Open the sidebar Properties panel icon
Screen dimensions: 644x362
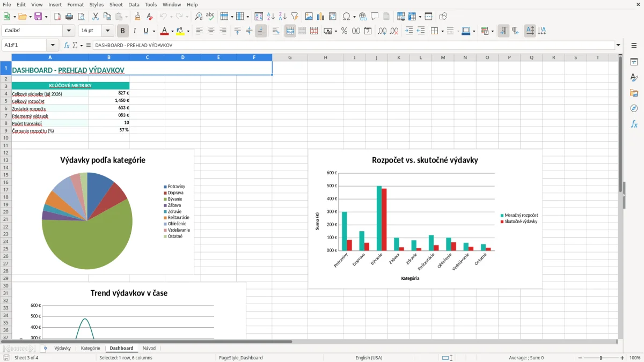pos(634,62)
